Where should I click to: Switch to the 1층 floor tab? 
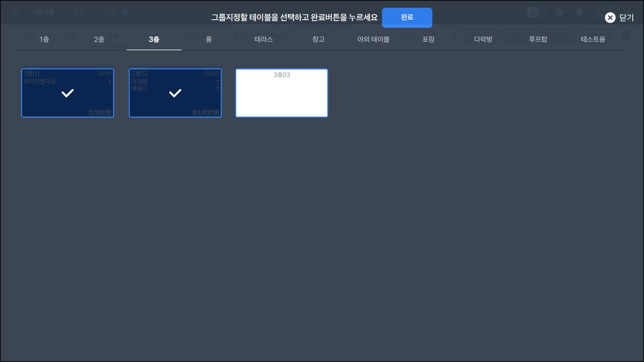pyautogui.click(x=44, y=39)
